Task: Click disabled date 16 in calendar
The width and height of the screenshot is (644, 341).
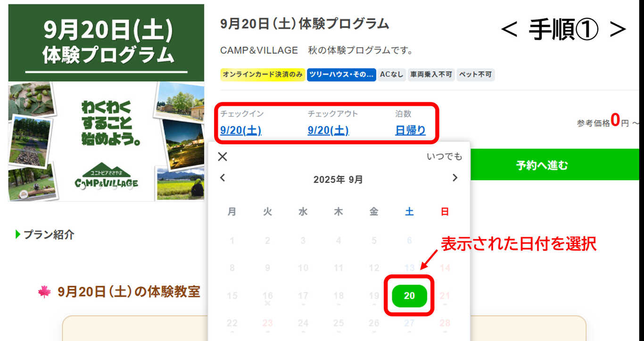Action: [x=267, y=296]
